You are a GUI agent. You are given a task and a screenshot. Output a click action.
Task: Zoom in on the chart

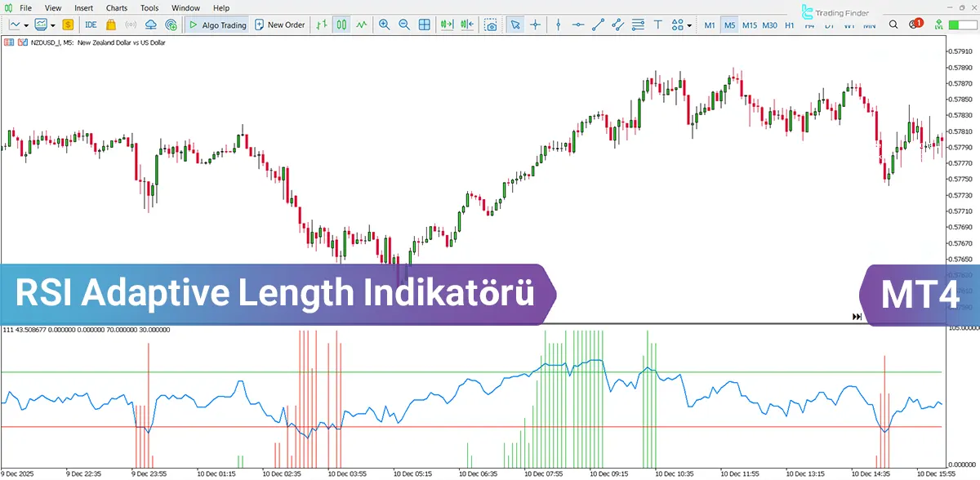tap(384, 25)
